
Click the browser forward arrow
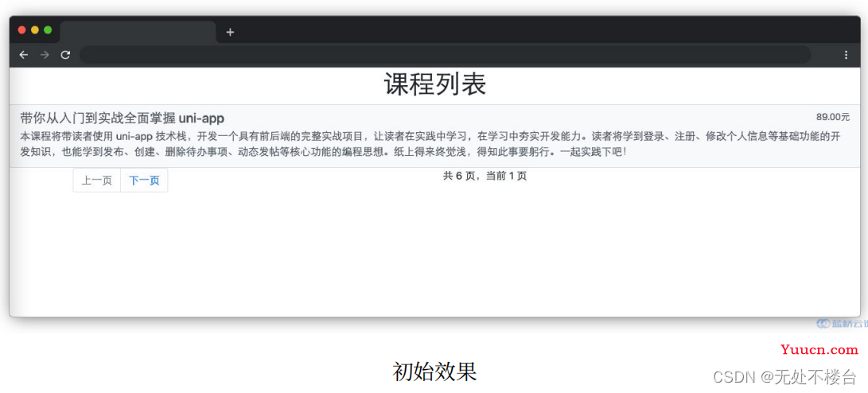(x=45, y=55)
